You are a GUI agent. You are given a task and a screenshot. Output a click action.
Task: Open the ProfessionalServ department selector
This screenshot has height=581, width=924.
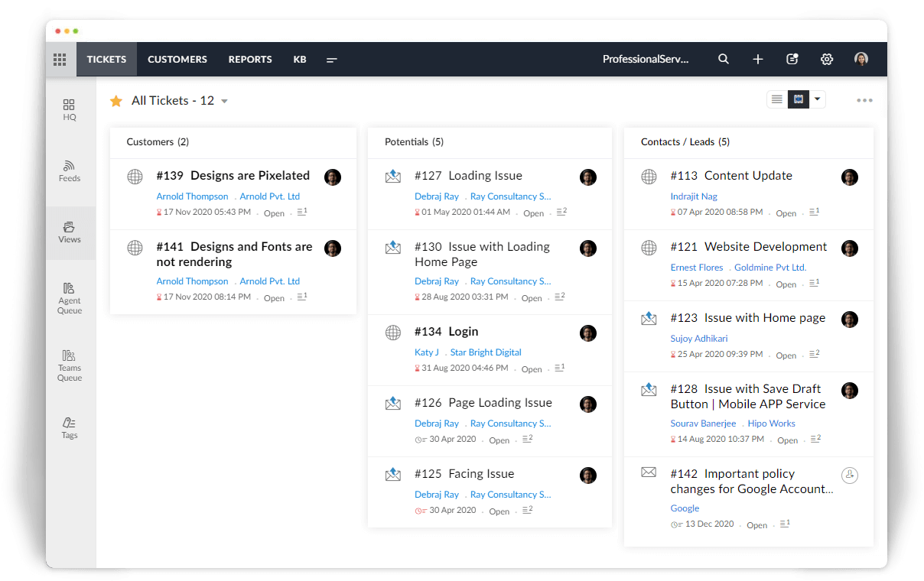[x=646, y=59]
